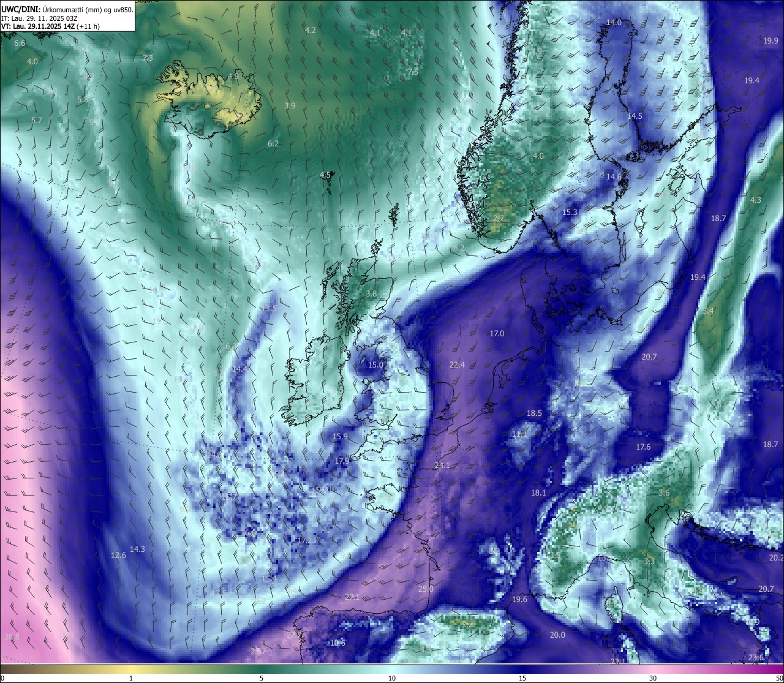Viewport: 784px width, 683px height.
Task: Click the 15.3 value label
Action: click(x=570, y=212)
